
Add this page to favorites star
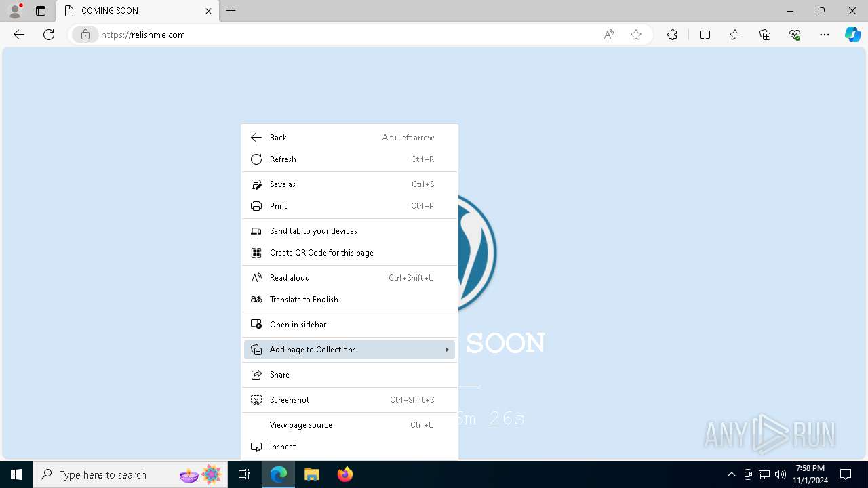[636, 35]
